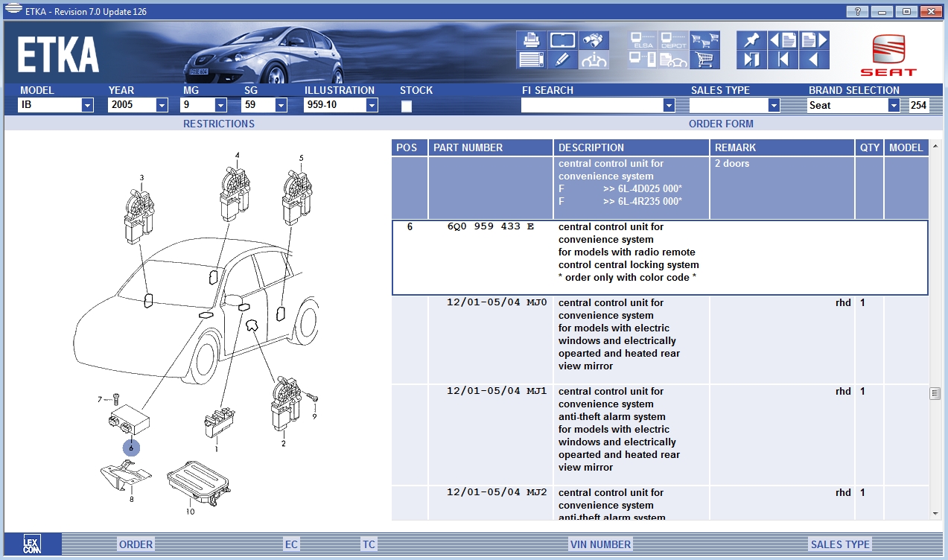Open the SALES TYPE dropdown in the top bar
The height and width of the screenshot is (560, 948).
pos(774,105)
